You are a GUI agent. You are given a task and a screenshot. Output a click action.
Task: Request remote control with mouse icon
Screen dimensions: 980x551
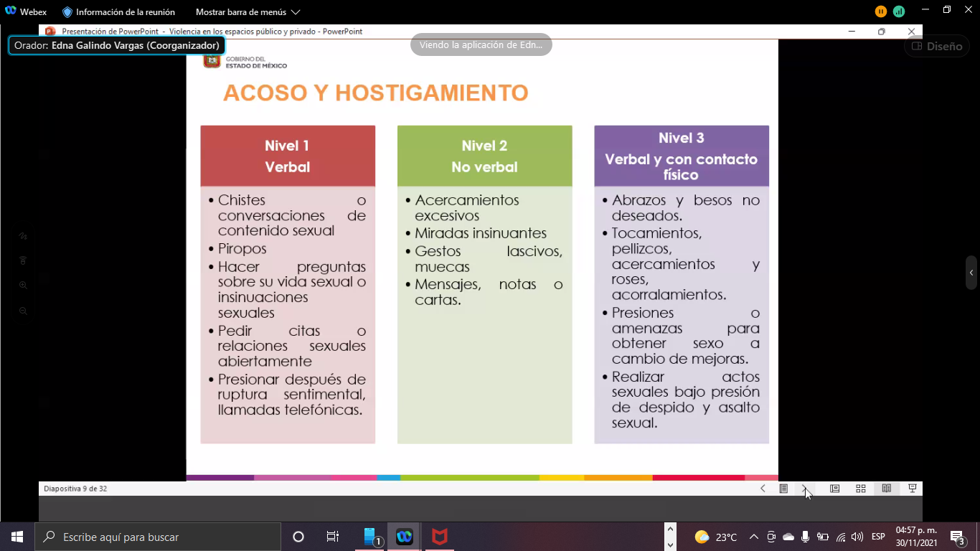(23, 260)
